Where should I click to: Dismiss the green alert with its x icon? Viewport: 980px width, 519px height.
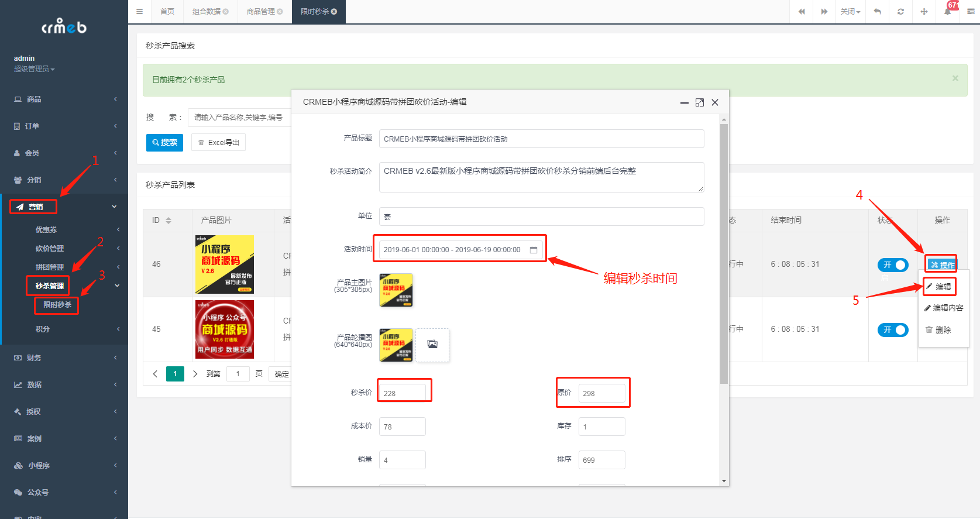(955, 78)
